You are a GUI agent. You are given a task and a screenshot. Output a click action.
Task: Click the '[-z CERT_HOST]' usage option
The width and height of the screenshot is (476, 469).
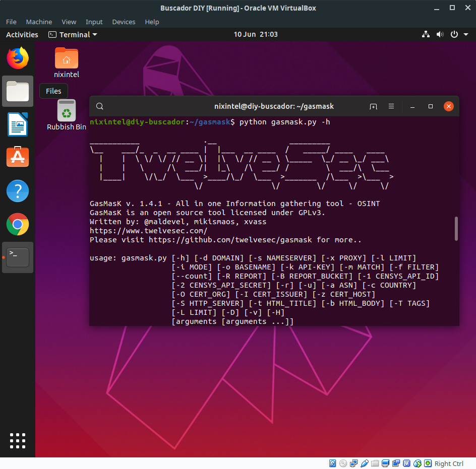[x=344, y=294]
